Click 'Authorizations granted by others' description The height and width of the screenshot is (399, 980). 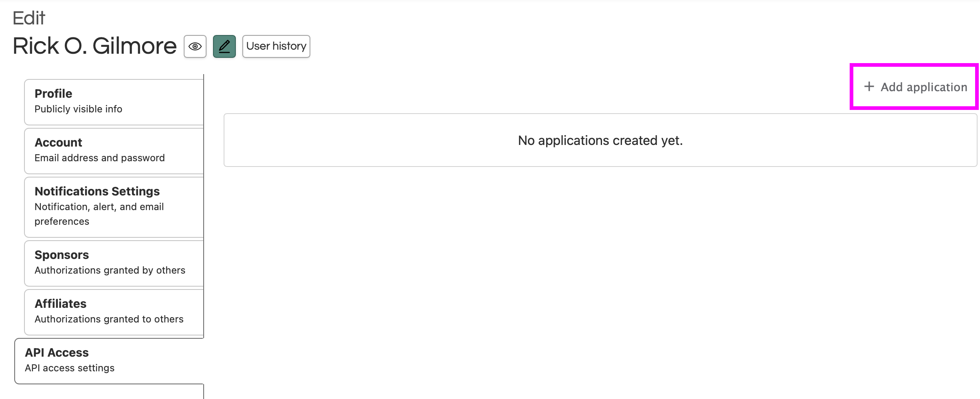(x=110, y=270)
